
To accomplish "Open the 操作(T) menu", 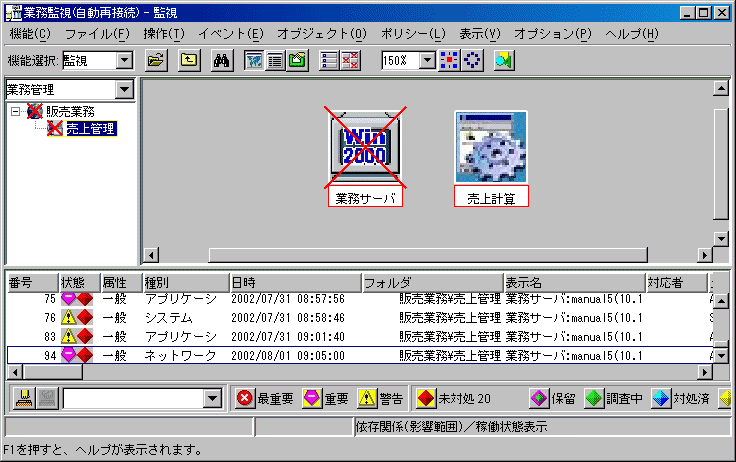I will pos(164,34).
